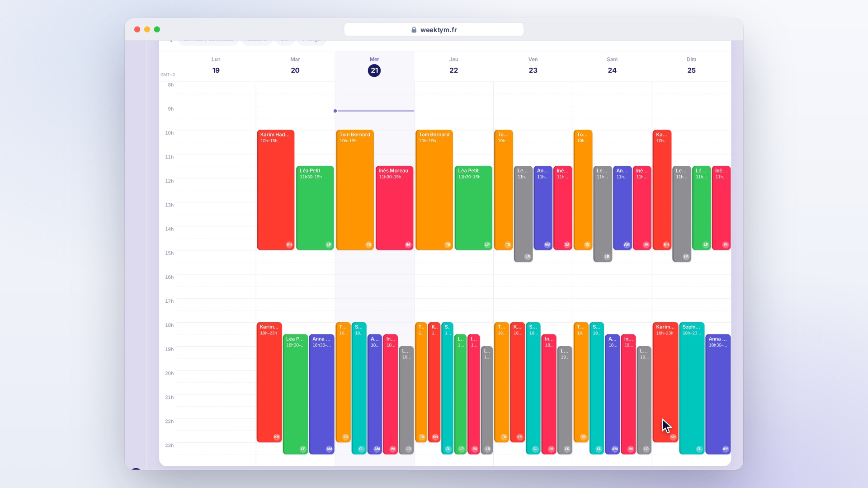Go to the Ven 23 day header
The height and width of the screenshot is (488, 868).
click(533, 66)
